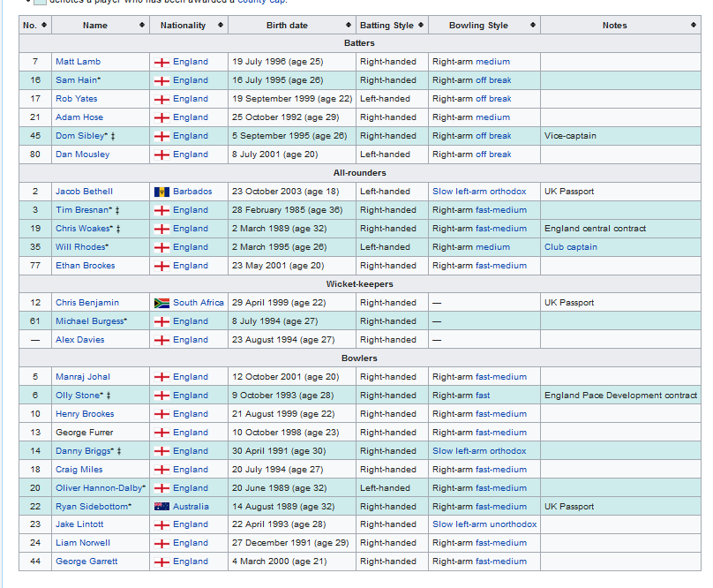
Task: Click the 'off break' link in Rob Yates' row
Action: coord(493,99)
